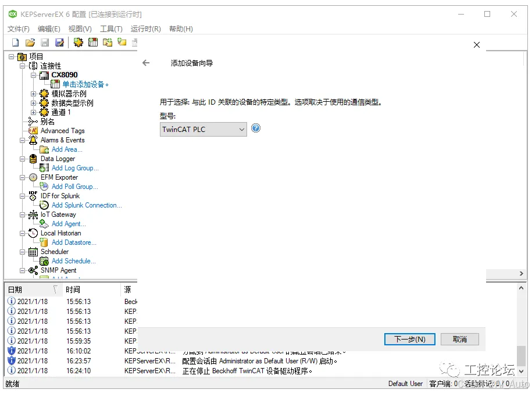
Task: Collapse the Alarms & Events node
Action: (23, 140)
